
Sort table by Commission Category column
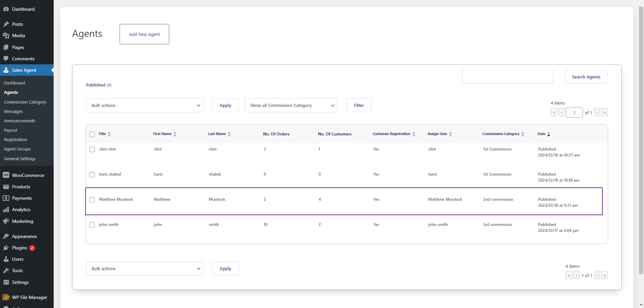click(x=503, y=134)
